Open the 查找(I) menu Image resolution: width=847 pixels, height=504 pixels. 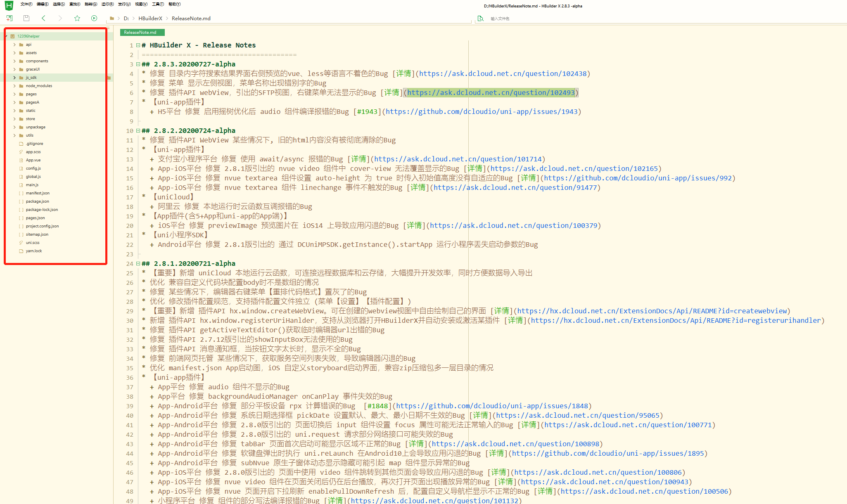75,4
